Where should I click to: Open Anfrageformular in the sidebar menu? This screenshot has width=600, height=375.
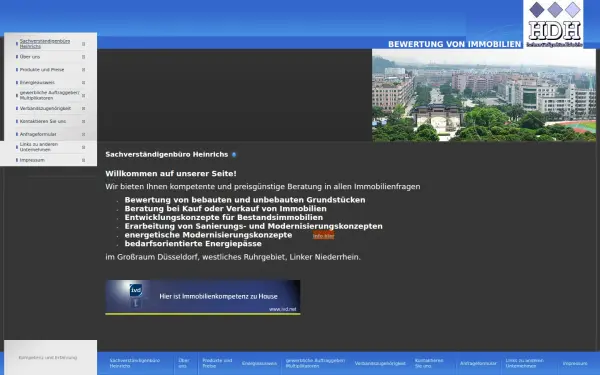[x=38, y=134]
